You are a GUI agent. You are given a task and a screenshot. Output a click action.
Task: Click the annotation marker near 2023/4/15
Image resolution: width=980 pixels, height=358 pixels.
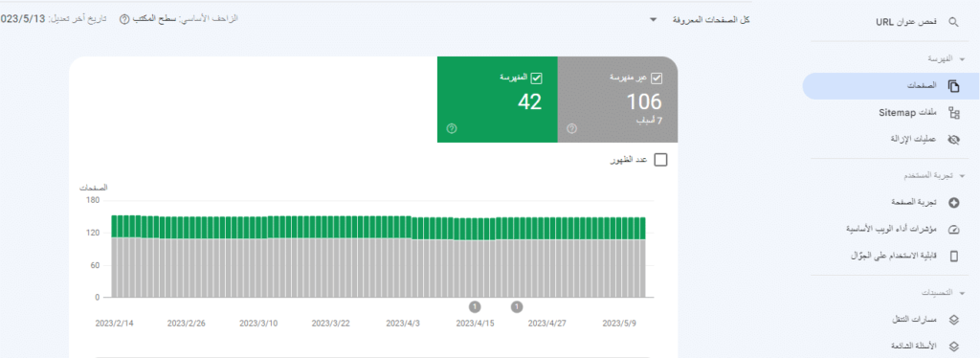click(x=475, y=306)
